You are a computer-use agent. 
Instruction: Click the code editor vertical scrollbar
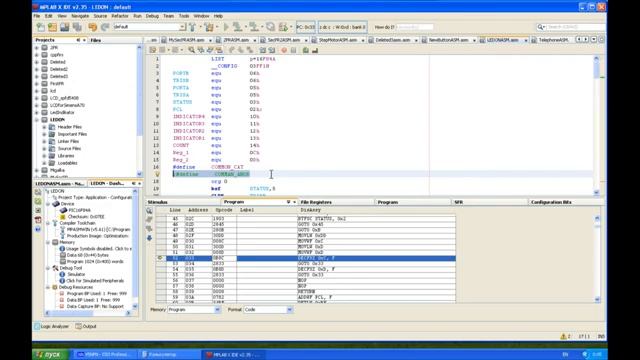click(x=596, y=126)
